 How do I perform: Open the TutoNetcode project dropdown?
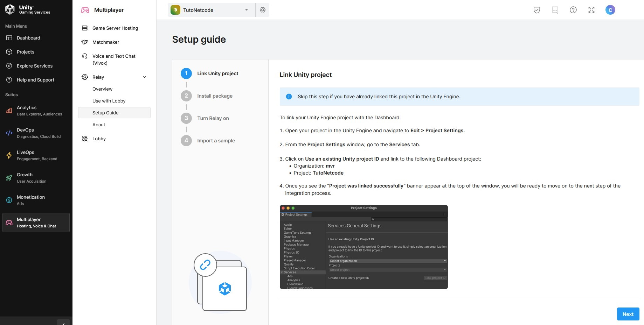pos(212,10)
